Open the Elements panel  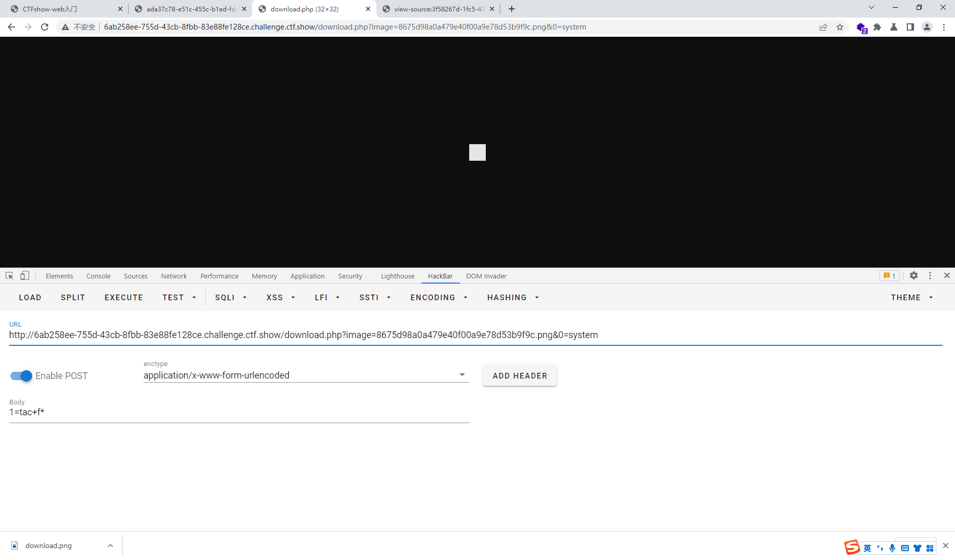tap(59, 276)
